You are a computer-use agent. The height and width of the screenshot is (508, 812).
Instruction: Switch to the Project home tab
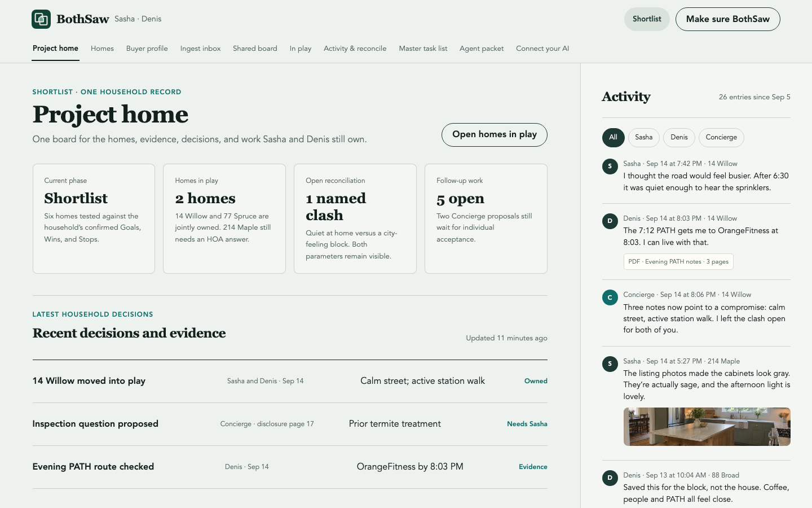pos(55,49)
